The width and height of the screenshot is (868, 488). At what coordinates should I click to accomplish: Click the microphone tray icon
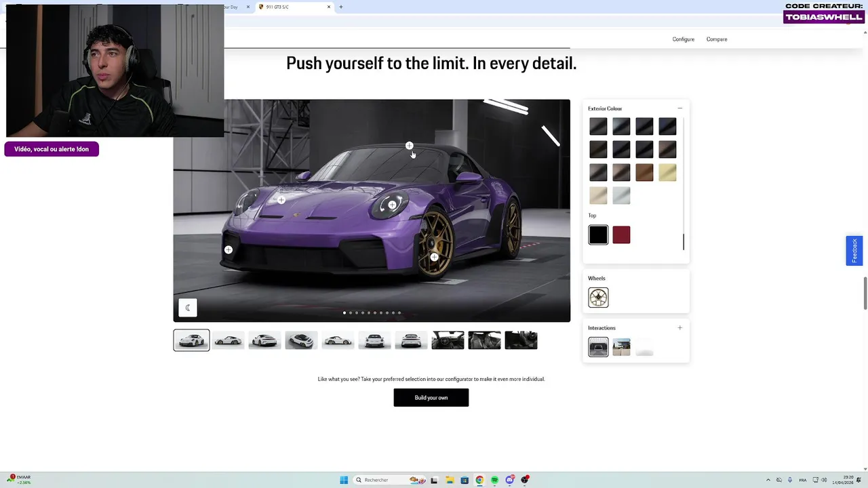[790, 480]
